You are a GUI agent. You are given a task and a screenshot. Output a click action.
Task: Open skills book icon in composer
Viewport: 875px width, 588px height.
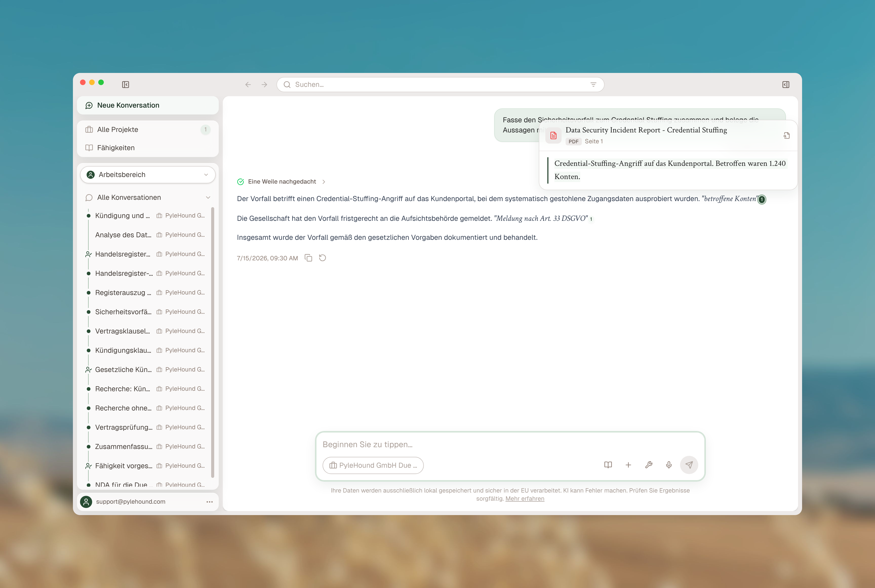tap(608, 465)
